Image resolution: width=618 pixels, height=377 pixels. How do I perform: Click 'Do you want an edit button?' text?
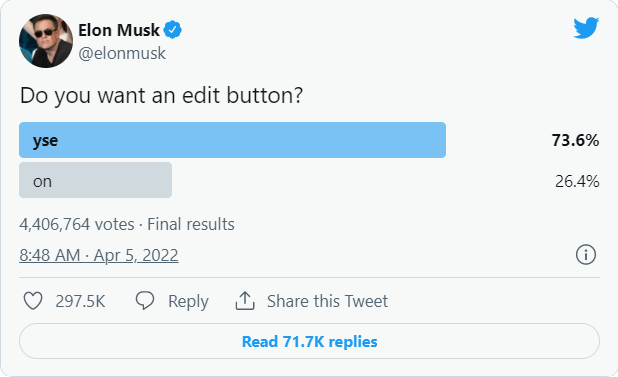click(x=162, y=96)
